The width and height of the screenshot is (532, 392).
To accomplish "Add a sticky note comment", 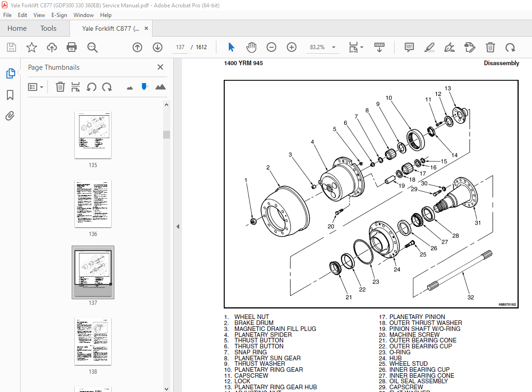I will click(409, 47).
